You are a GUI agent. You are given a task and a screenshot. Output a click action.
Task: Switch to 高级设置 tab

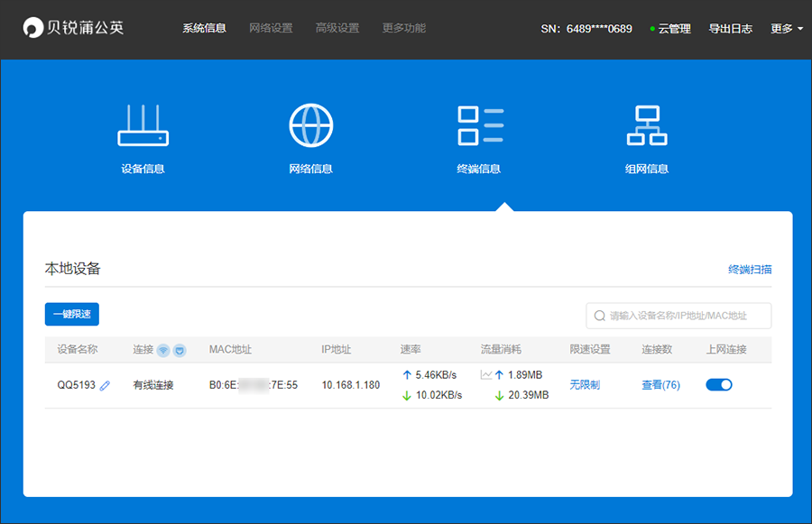click(337, 28)
